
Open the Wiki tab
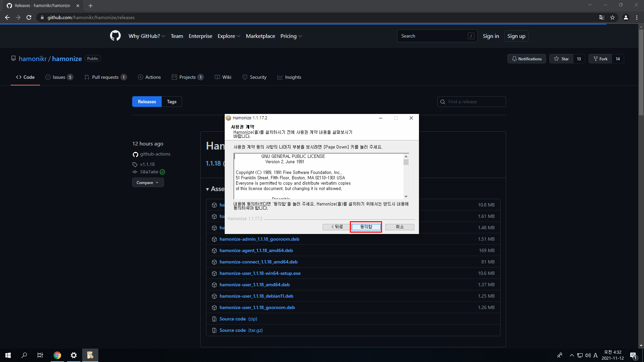point(223,77)
